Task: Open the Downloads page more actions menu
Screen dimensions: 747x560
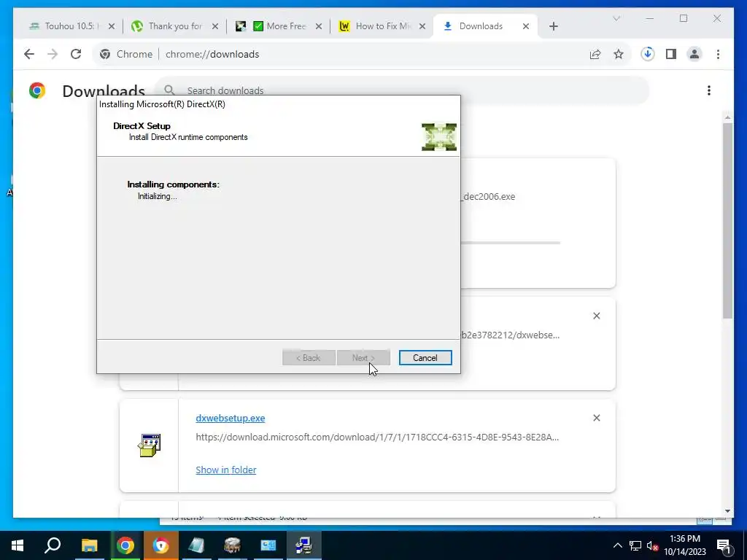Action: pos(709,90)
